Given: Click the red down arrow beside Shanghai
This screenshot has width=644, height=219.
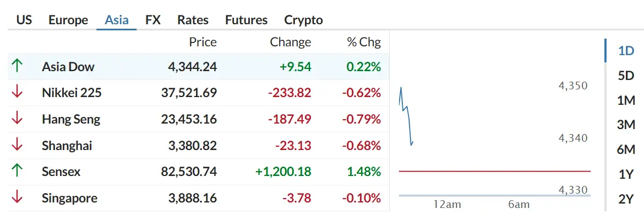Looking at the screenshot, I should (17, 145).
